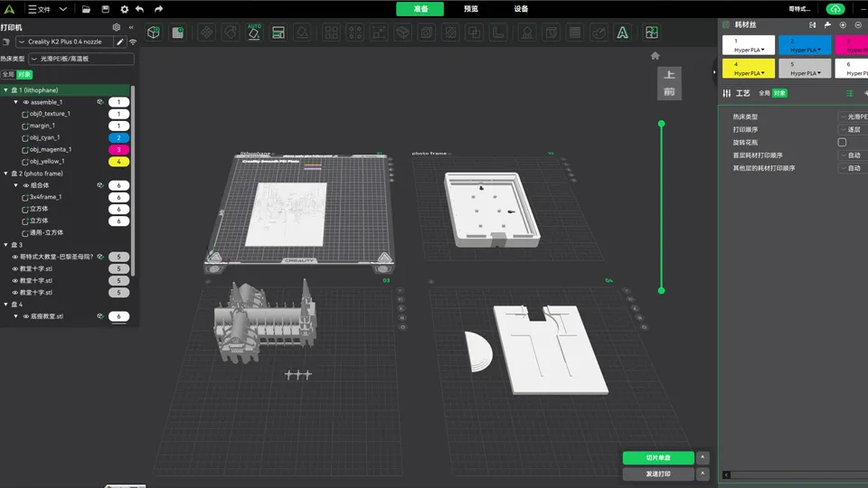Click the Wi-Fi connection icon beside the printer

[133, 42]
